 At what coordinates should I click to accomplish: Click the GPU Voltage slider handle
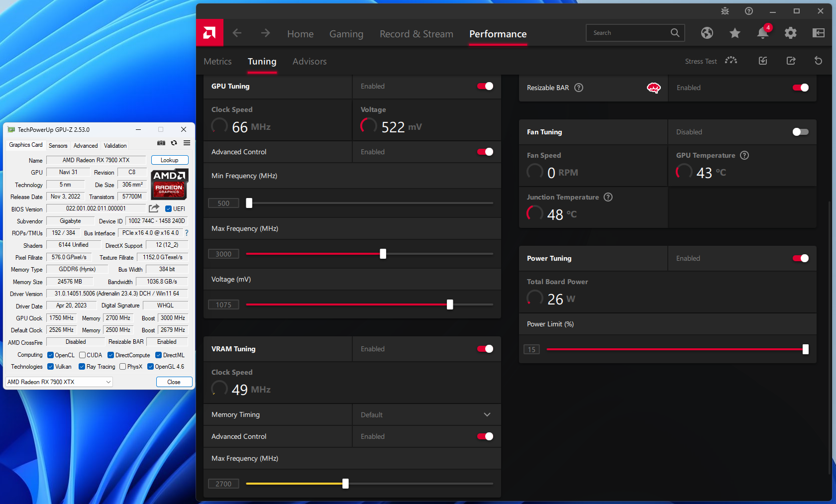pyautogui.click(x=450, y=304)
